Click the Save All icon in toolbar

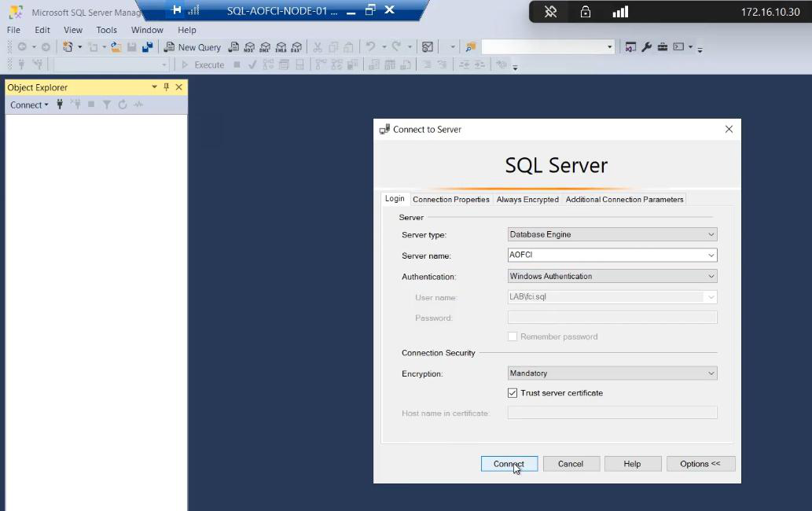[x=148, y=47]
